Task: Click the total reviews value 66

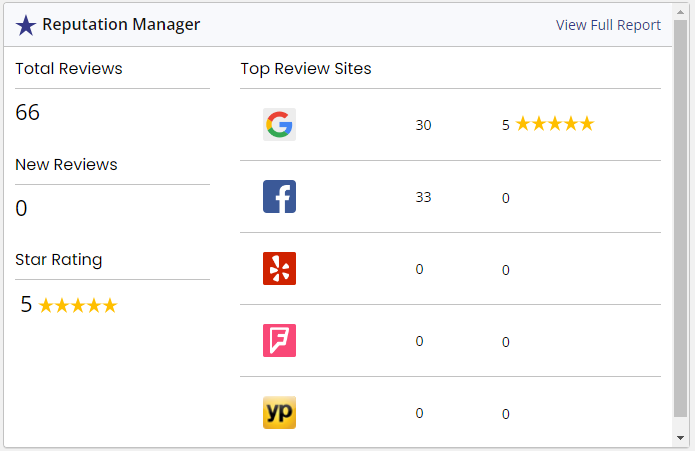Action: (x=27, y=113)
